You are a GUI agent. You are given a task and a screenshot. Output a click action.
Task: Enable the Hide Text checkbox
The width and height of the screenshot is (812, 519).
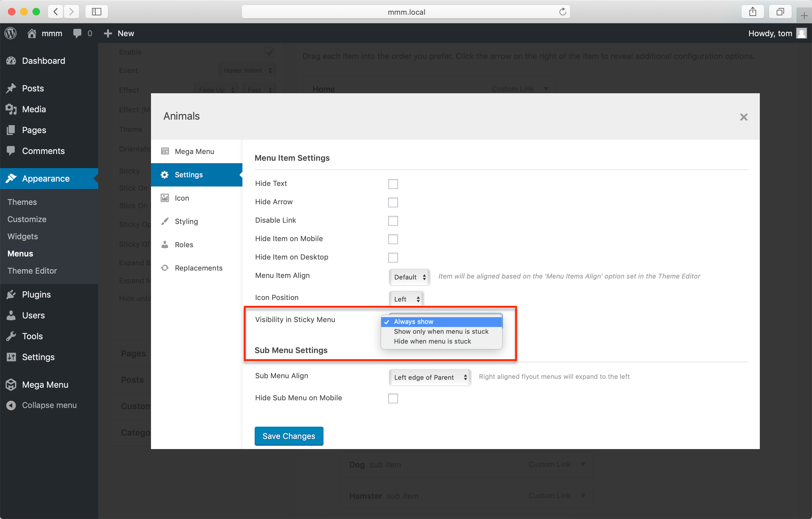pos(393,184)
